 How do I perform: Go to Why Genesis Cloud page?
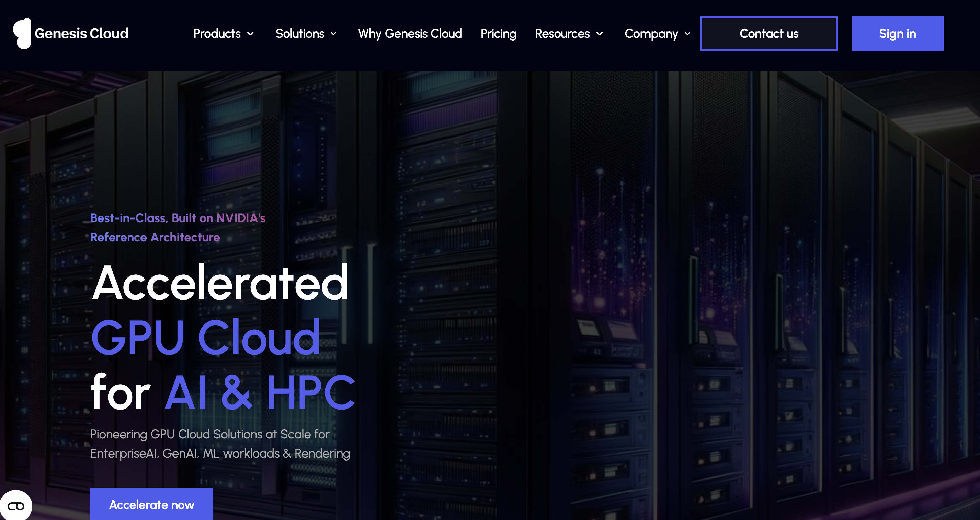[x=410, y=34]
